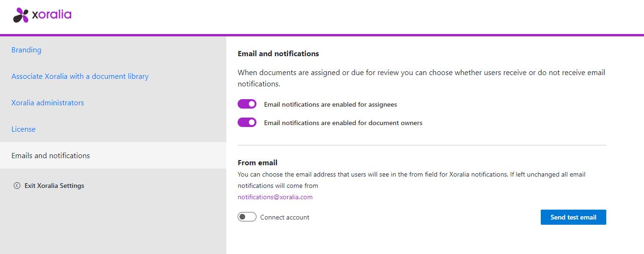Open the License settings page
644x254 pixels.
tap(24, 129)
